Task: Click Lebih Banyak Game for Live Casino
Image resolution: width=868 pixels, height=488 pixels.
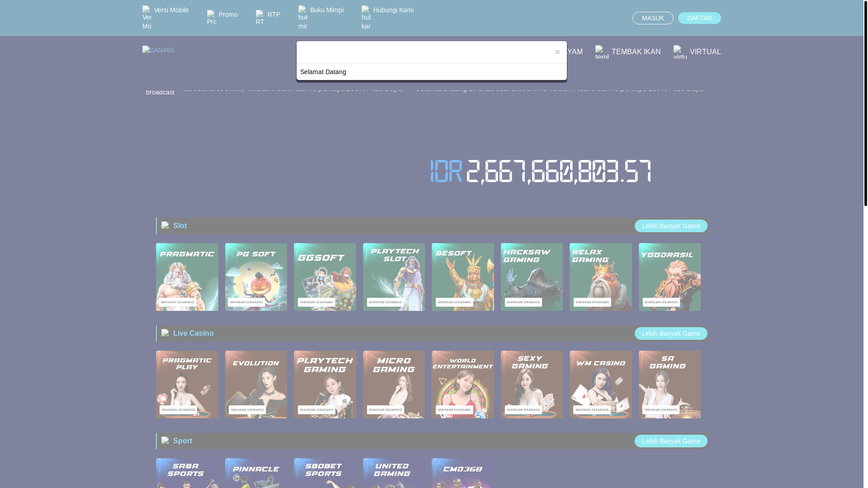Action: pos(671,333)
